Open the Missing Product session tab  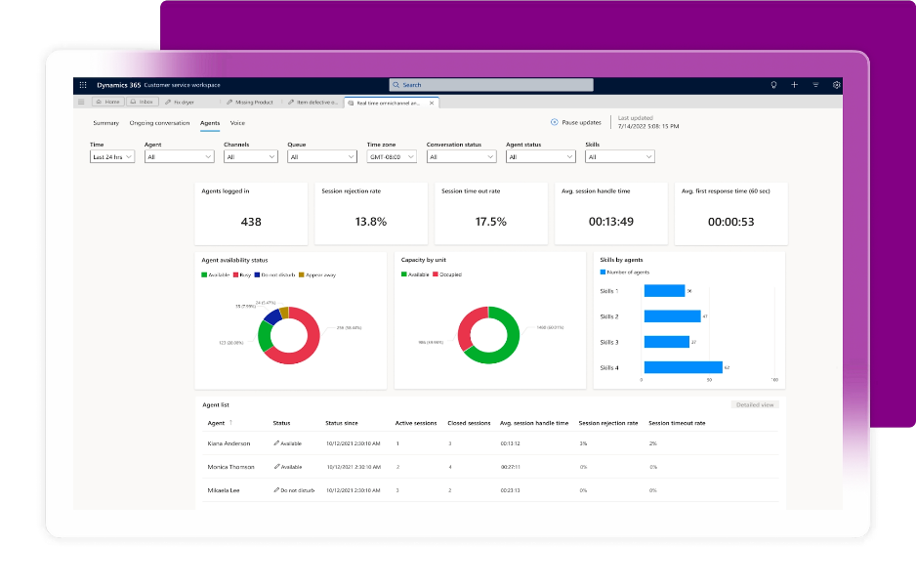point(250,102)
